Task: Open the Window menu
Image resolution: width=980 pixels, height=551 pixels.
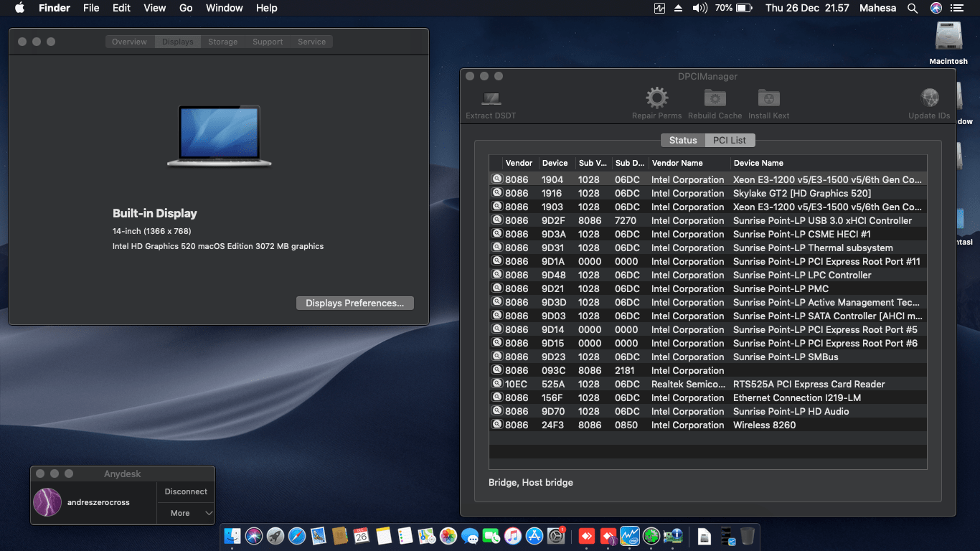Action: coord(224,8)
